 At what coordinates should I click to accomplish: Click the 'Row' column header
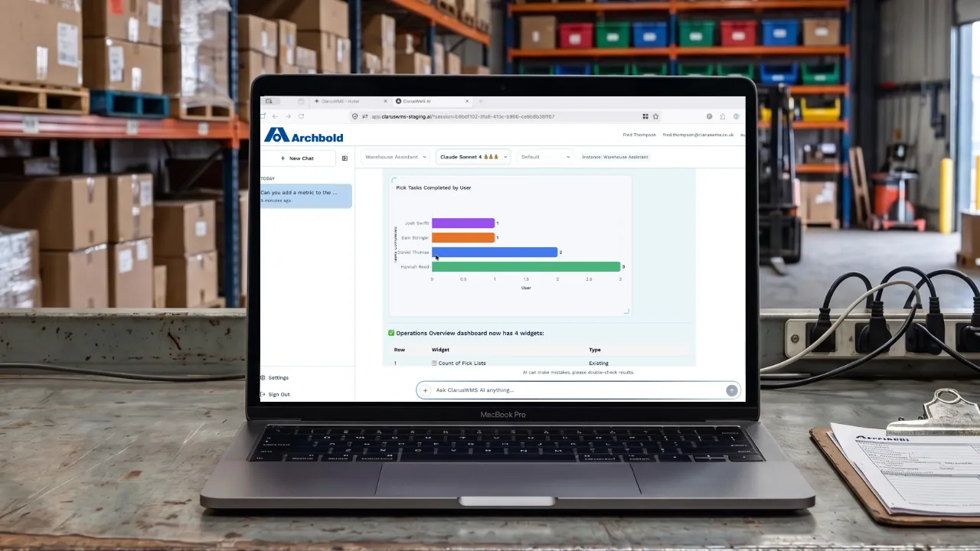click(x=400, y=350)
